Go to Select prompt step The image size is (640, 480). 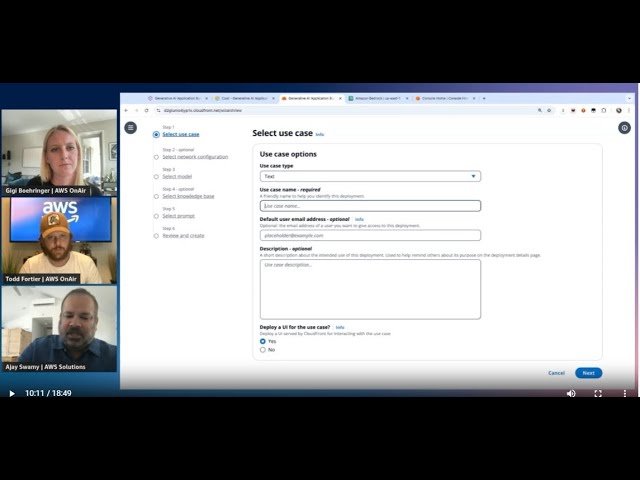click(x=179, y=216)
